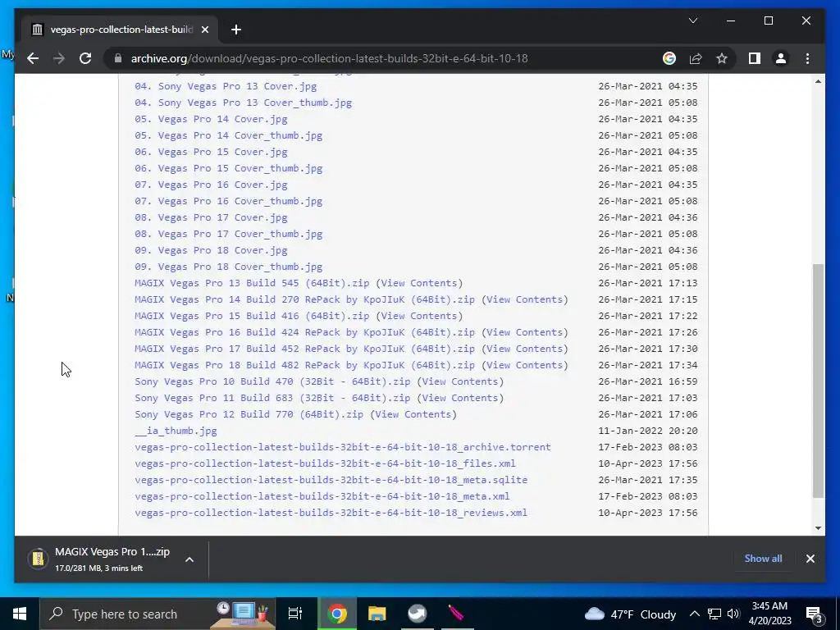Open download options chevron for MAGIX zip

coord(189,559)
